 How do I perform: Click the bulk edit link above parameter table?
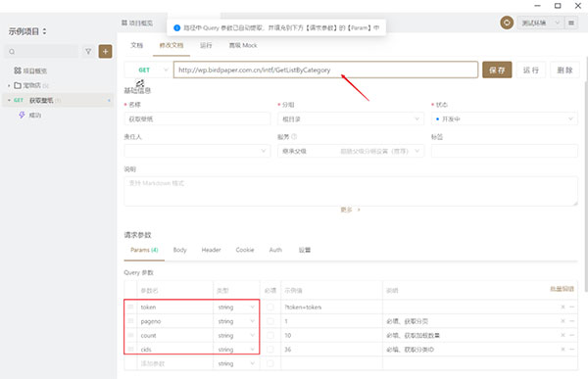[562, 289]
